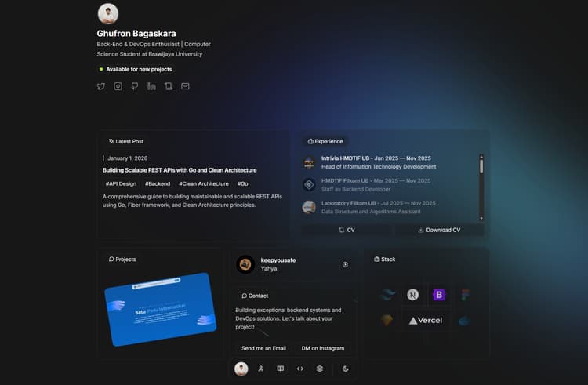Click the Latest Post label

pos(126,141)
